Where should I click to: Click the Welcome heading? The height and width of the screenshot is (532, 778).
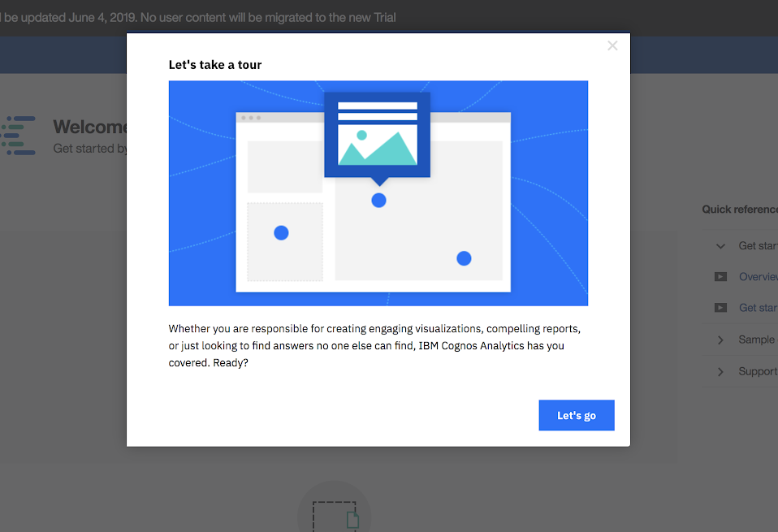[90, 127]
